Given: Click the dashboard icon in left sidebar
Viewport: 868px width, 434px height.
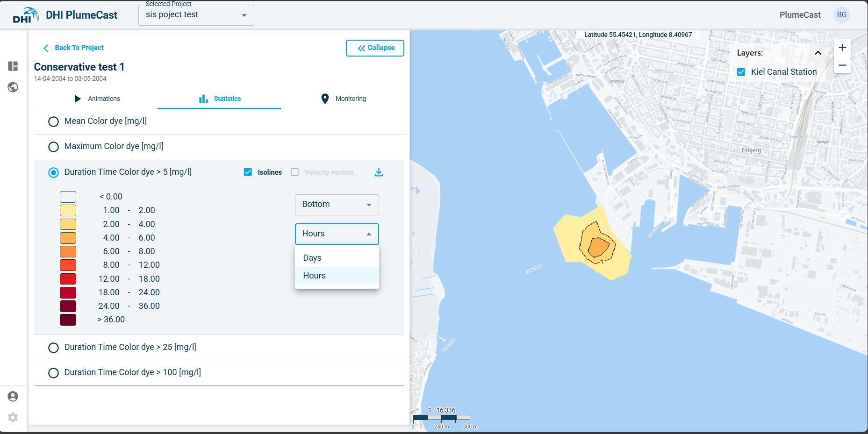Looking at the screenshot, I should (13, 66).
